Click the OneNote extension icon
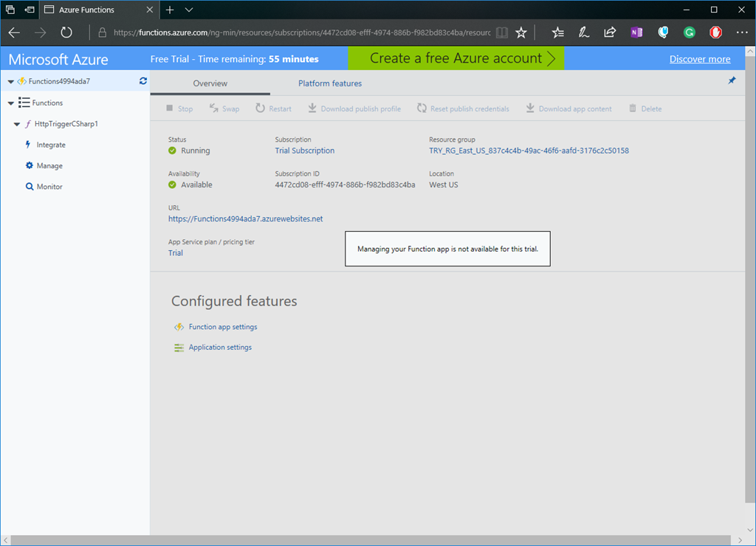The width and height of the screenshot is (756, 546). pyautogui.click(x=636, y=32)
